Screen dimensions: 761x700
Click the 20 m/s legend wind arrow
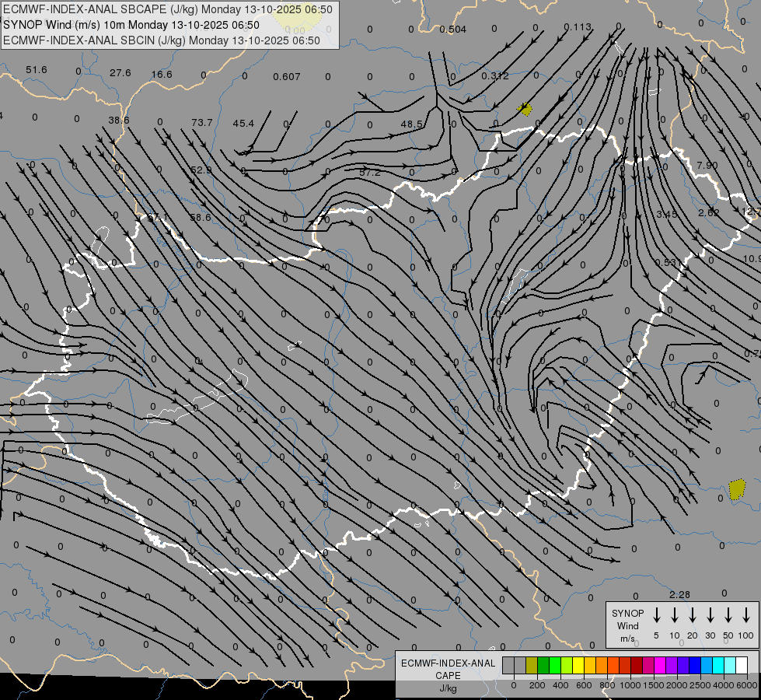692,615
